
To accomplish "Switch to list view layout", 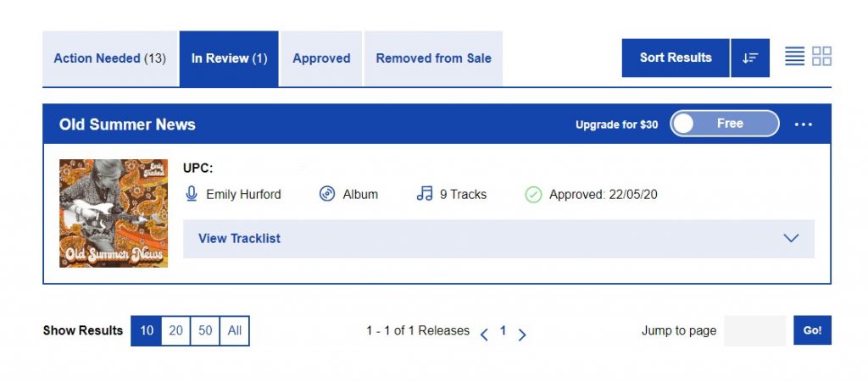I will point(794,57).
